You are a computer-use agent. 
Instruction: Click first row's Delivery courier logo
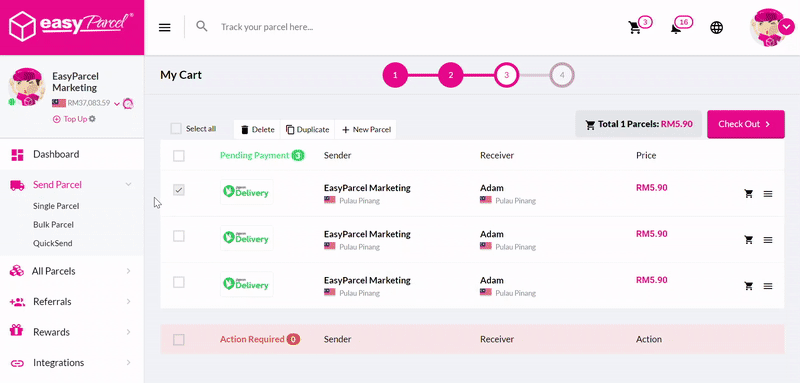(246, 192)
